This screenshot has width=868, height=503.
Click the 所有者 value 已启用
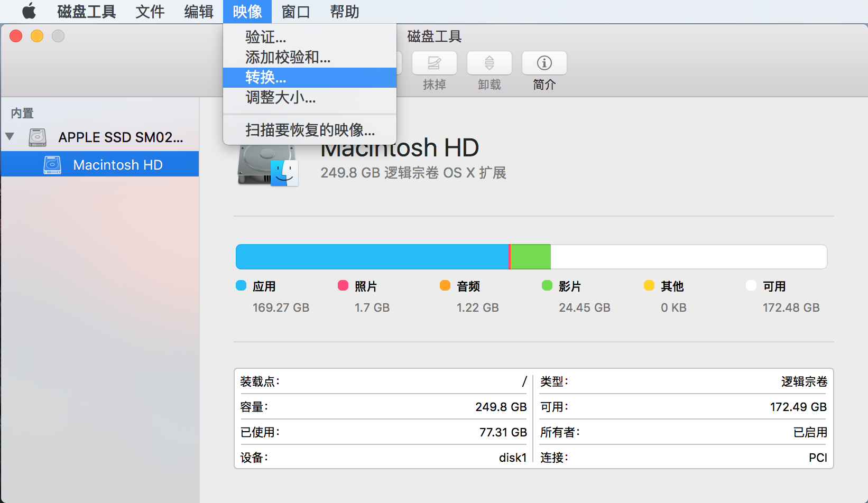point(810,432)
